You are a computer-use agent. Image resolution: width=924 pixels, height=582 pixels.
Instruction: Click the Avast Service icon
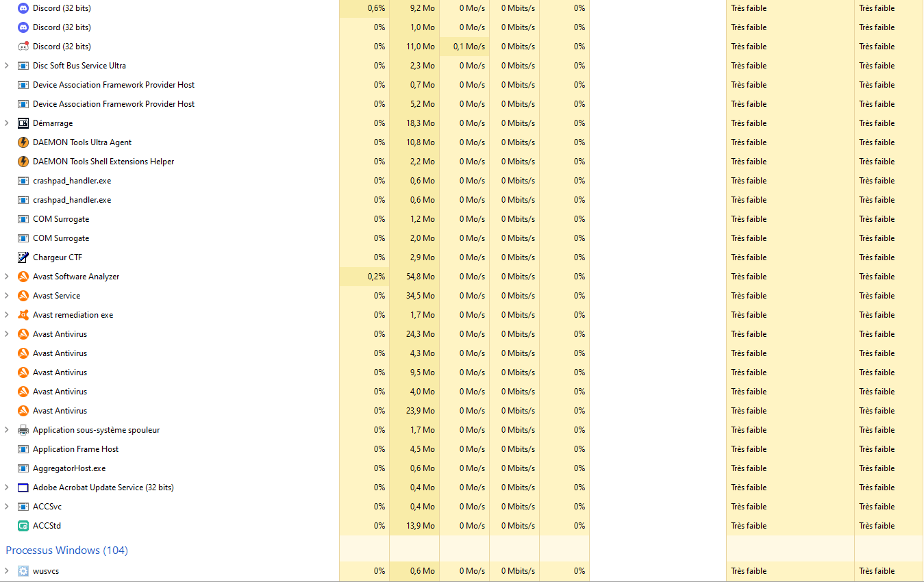pos(23,296)
